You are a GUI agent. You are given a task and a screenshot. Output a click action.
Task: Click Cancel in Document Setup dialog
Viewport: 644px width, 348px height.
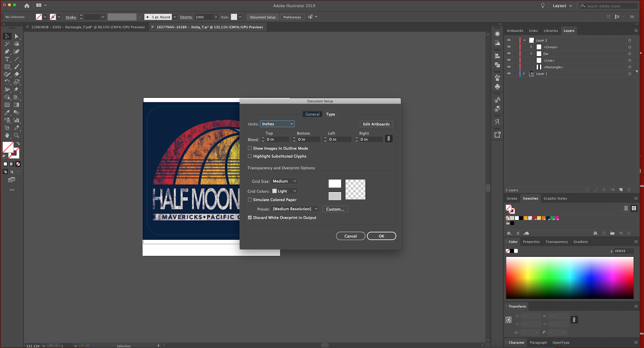tap(351, 236)
